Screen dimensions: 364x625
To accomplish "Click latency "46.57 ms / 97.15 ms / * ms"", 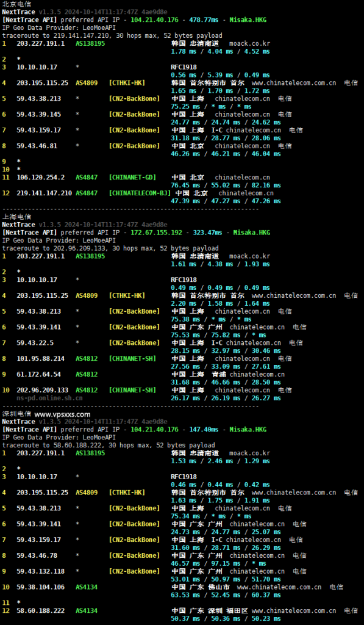I will 218,563.
